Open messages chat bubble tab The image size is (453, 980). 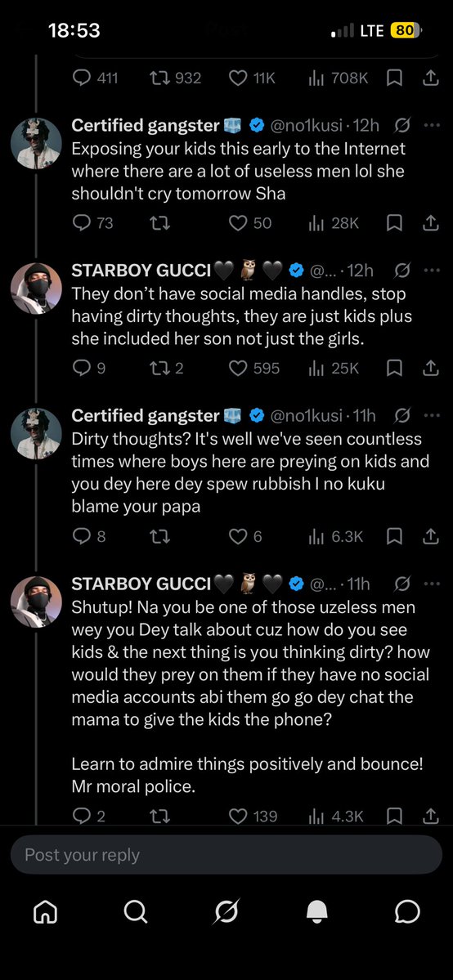pyautogui.click(x=407, y=913)
